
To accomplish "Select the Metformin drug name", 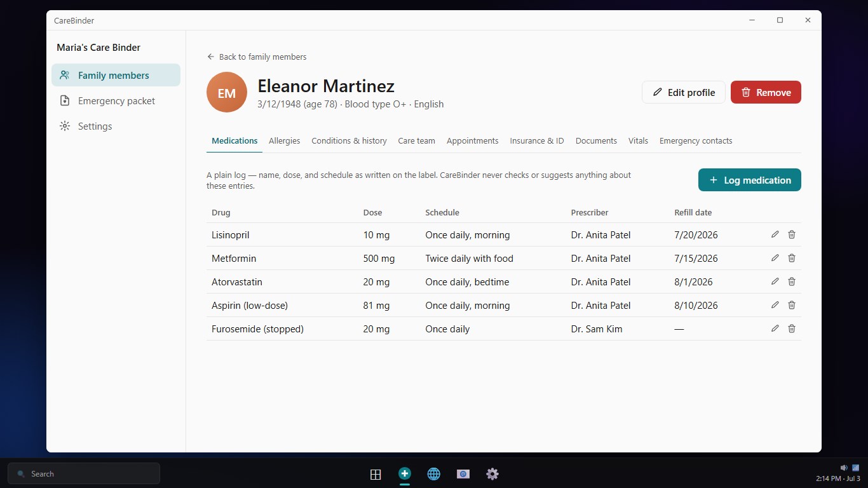I will (x=234, y=258).
